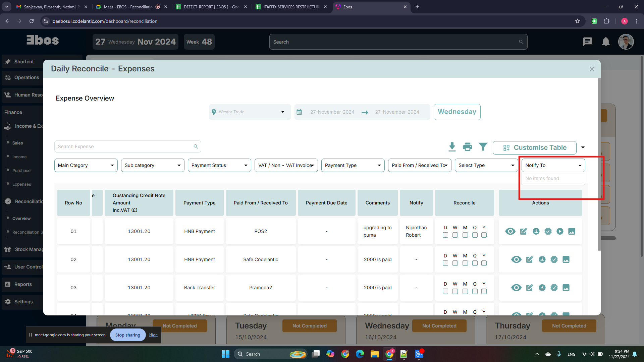Click the play icon in row 01
Image resolution: width=644 pixels, height=362 pixels.
(x=560, y=231)
